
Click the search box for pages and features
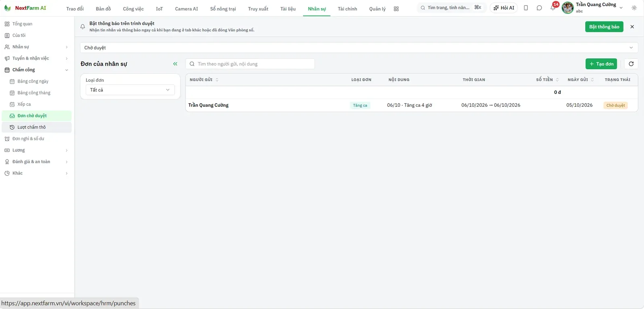tap(451, 8)
